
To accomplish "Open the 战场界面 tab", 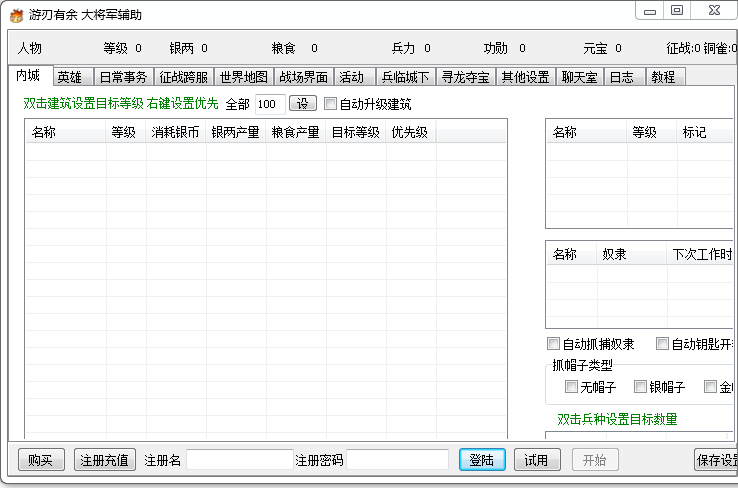I will [304, 77].
